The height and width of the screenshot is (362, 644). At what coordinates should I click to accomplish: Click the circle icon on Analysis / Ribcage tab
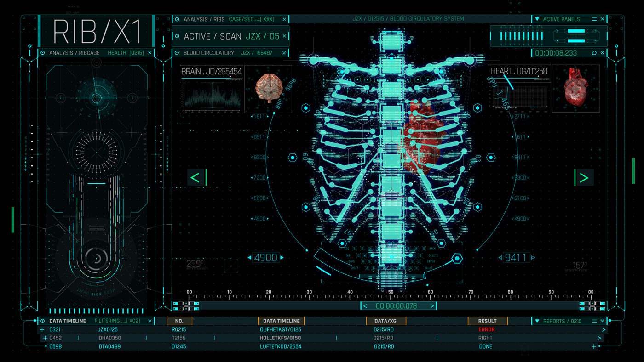click(x=43, y=53)
